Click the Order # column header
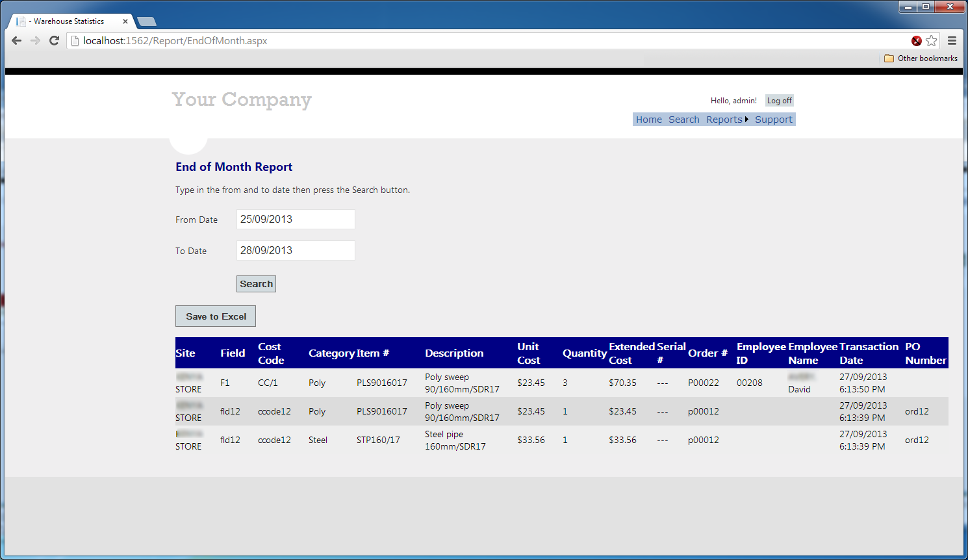The image size is (968, 560). tap(707, 353)
